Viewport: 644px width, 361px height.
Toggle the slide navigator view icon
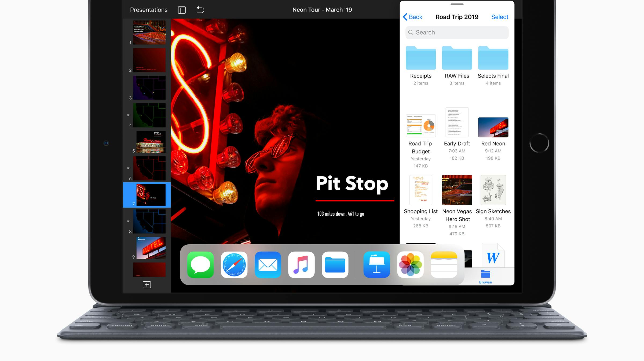click(x=182, y=10)
